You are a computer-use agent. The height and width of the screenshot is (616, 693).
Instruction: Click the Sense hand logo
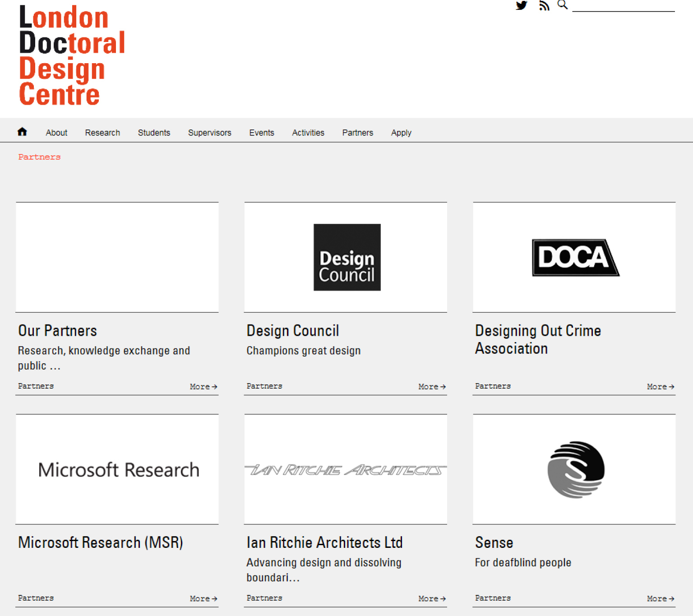(576, 470)
